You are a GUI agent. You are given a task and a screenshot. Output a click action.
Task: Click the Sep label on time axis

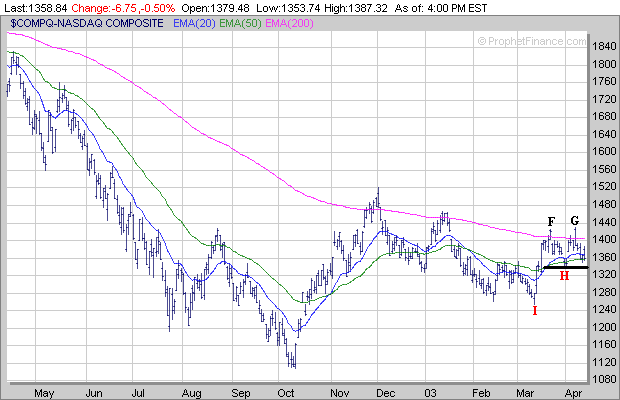(241, 393)
